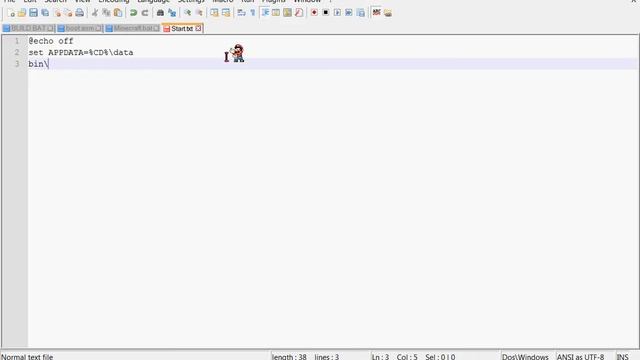
Task: Click the Close document toolbar icon
Action: (57, 13)
